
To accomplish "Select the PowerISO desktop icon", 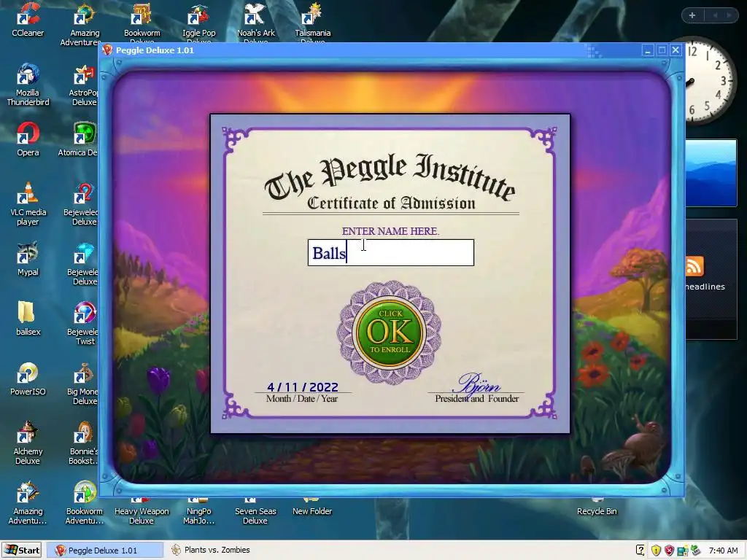I will tap(28, 379).
